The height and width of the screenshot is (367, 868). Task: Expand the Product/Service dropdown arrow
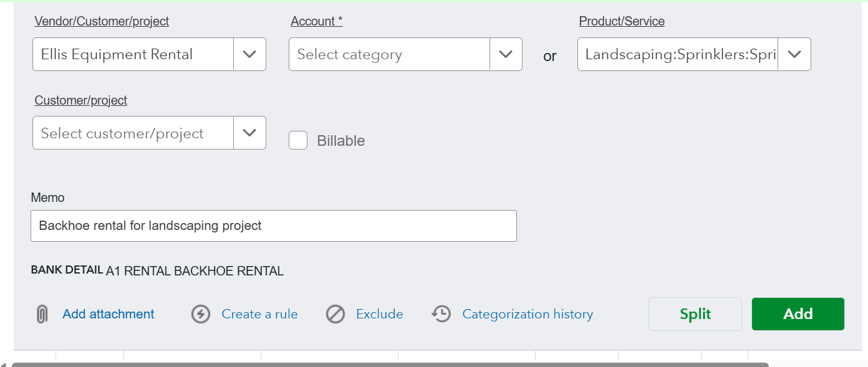tap(794, 54)
